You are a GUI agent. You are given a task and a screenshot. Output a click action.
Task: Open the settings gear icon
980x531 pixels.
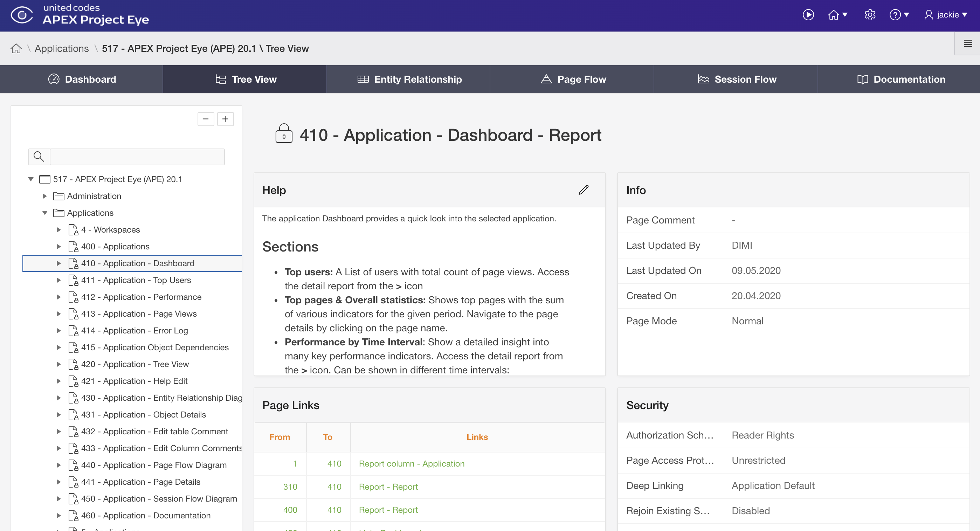pos(870,15)
